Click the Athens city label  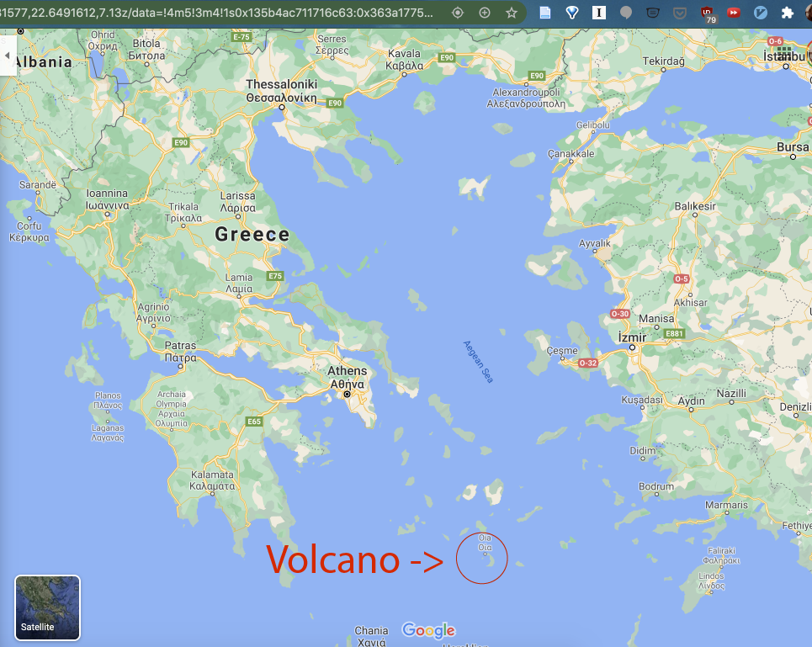click(x=347, y=377)
